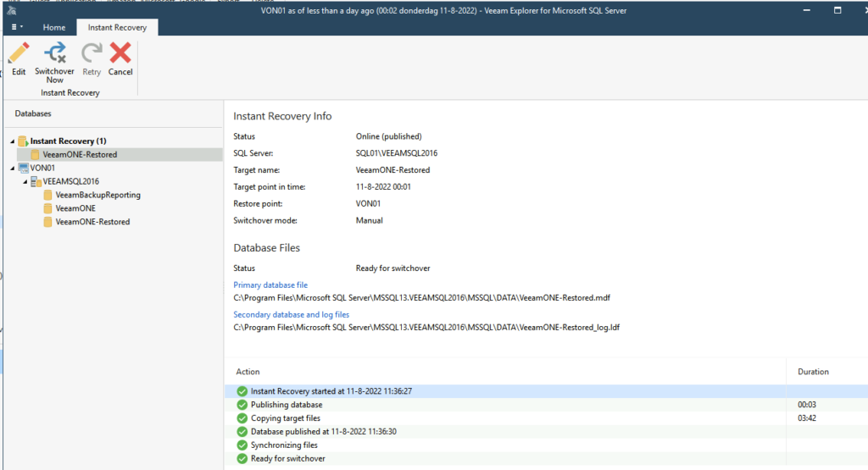868x470 pixels.
Task: Open the application menu button
Action: pyautogui.click(x=16, y=27)
